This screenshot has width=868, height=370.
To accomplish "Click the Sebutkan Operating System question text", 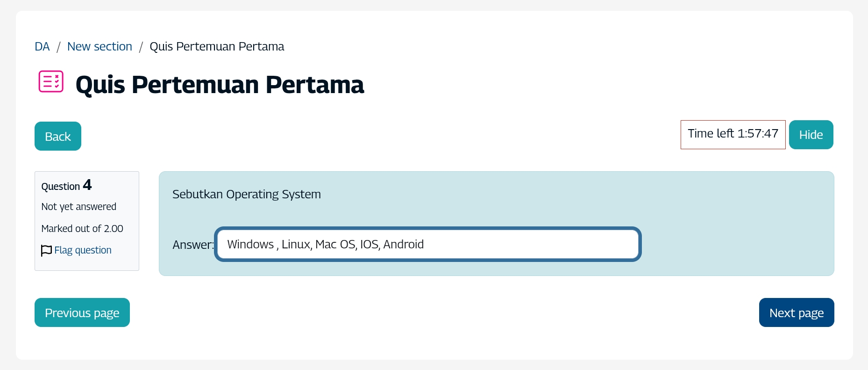I will coord(246,194).
